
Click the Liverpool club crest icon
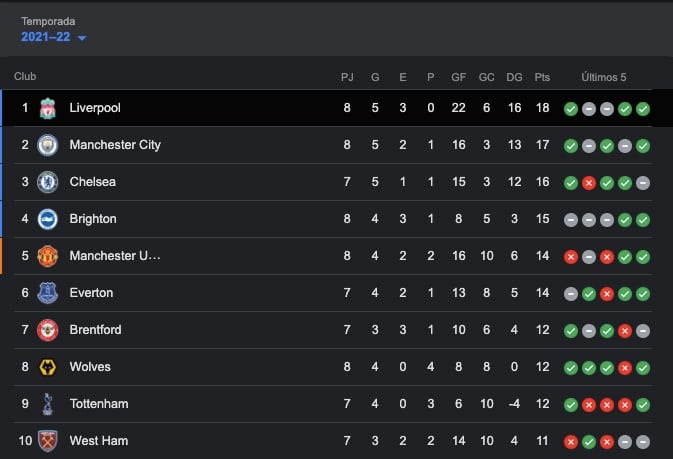47,108
